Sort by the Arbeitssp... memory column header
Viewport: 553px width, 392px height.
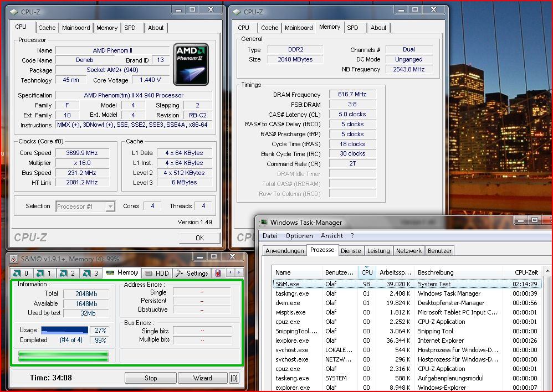395,272
